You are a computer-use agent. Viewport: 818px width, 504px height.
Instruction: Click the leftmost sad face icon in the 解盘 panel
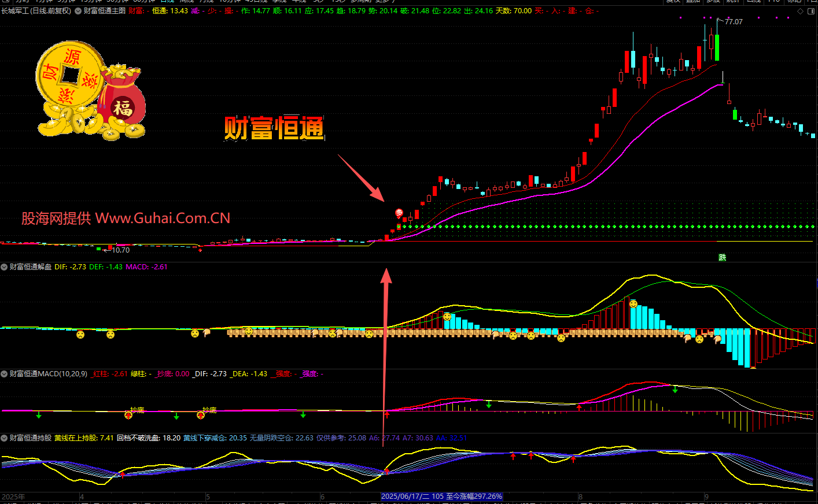tap(80, 335)
